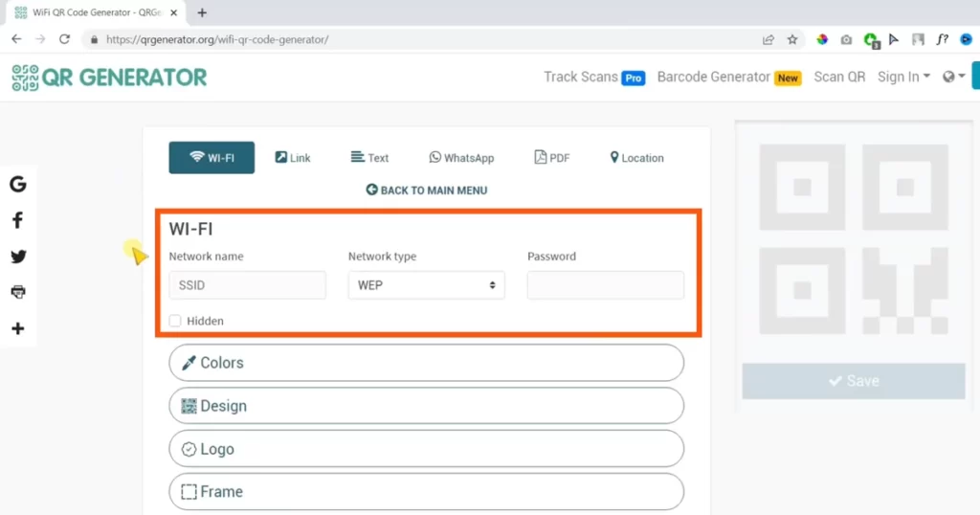Switch to the Location tab
The image size is (980, 515).
tap(636, 158)
